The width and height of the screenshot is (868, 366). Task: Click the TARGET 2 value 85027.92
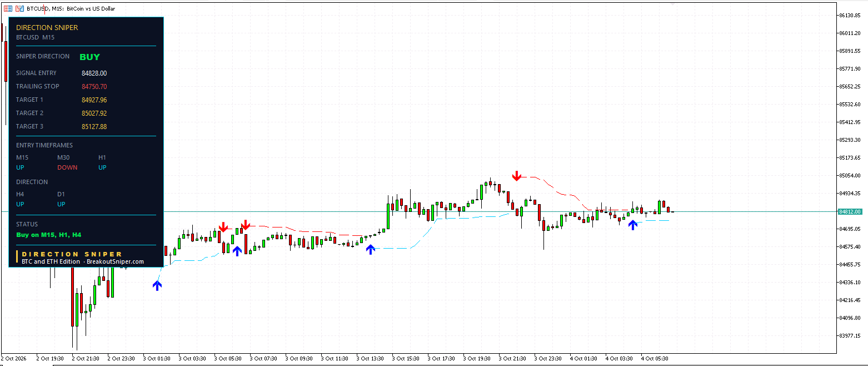[94, 113]
